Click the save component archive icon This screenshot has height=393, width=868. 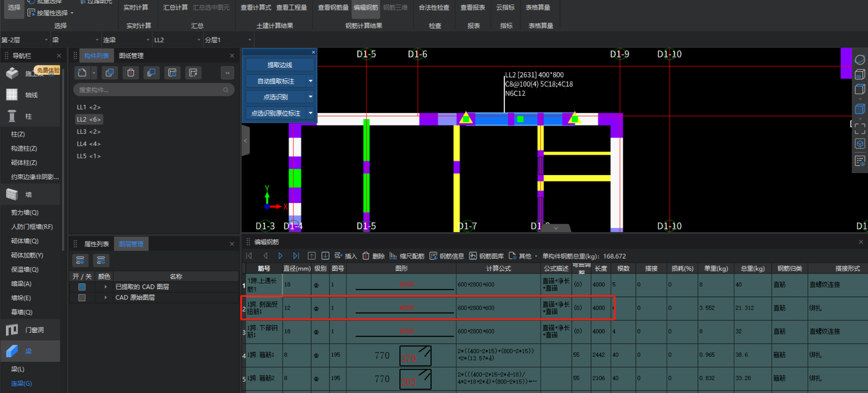tap(172, 73)
